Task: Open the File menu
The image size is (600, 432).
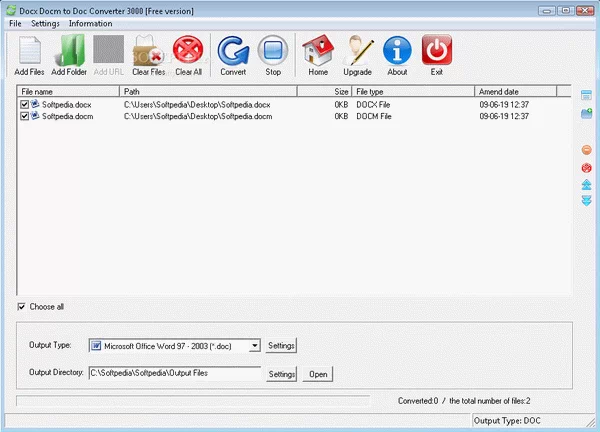Action: click(x=15, y=24)
